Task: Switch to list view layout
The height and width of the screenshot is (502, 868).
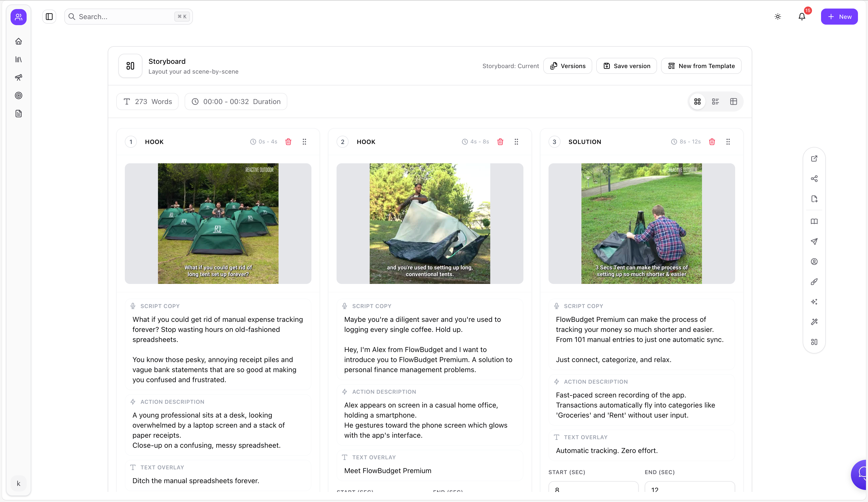Action: [x=715, y=102]
